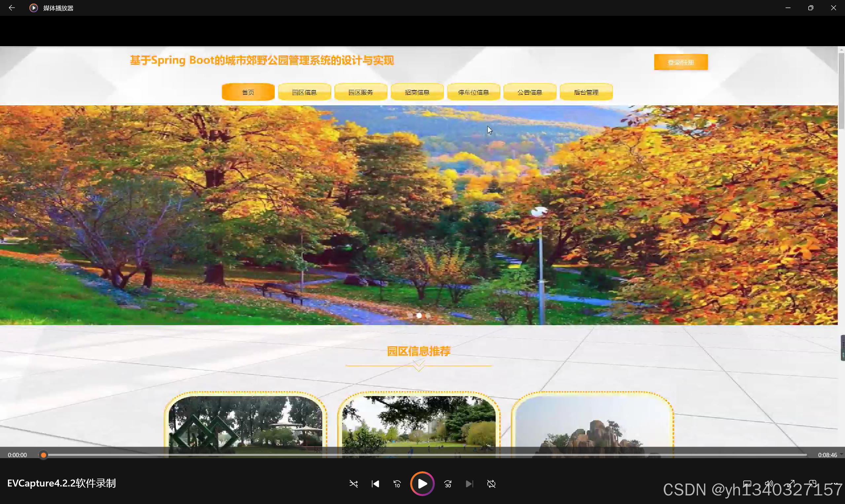This screenshot has width=845, height=504.
Task: Click the back arrow in title bar
Action: tap(12, 8)
